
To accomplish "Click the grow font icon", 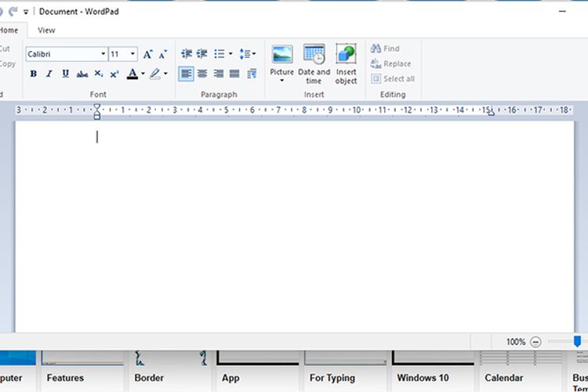I will [x=147, y=54].
